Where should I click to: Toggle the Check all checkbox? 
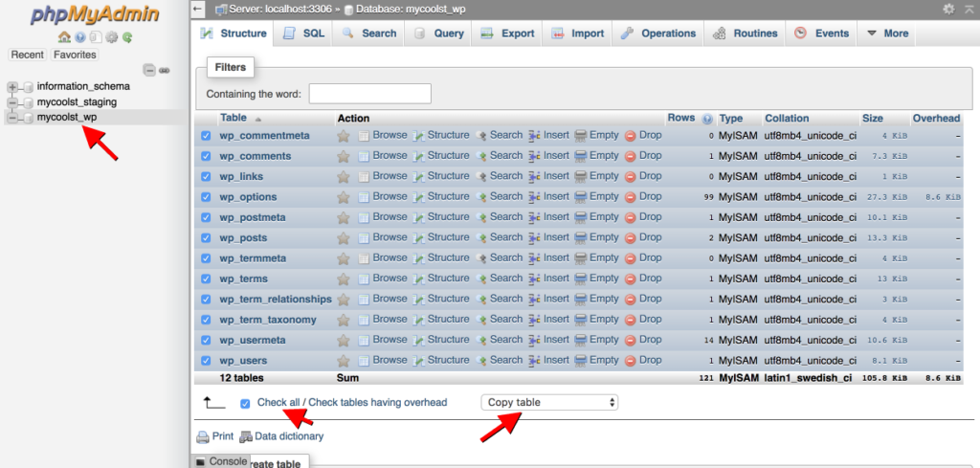point(245,404)
